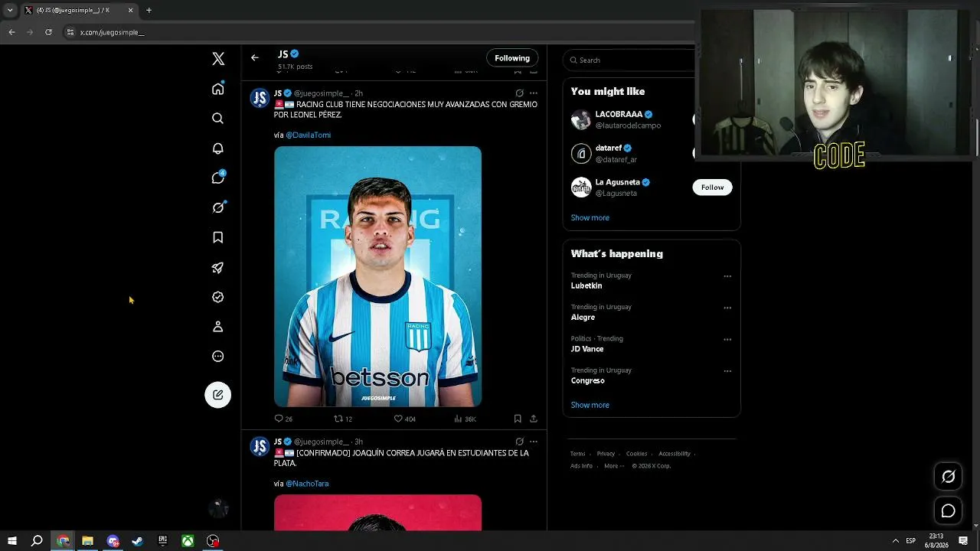Click the page scrollbar down arrow
This screenshot has height=551, width=980.
(976, 526)
